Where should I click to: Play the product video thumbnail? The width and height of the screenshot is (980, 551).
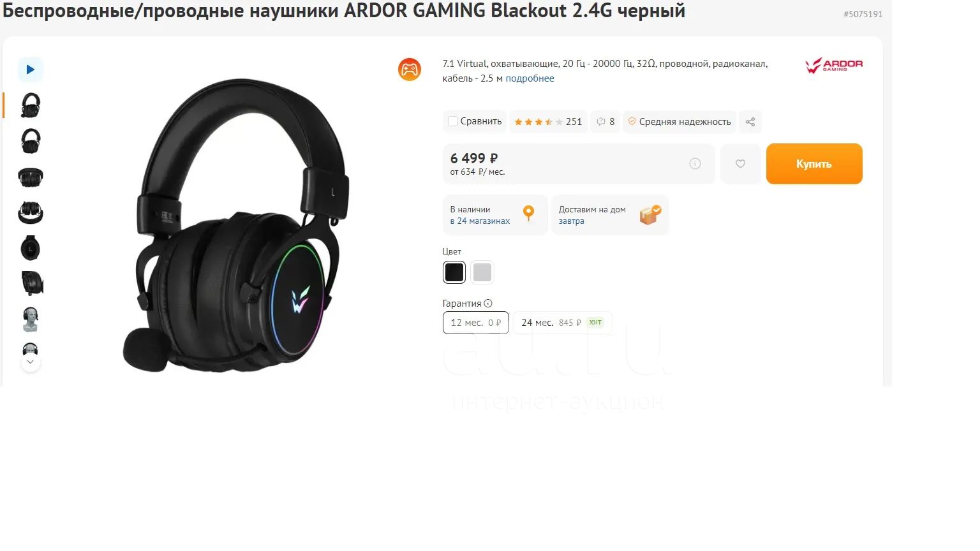[x=30, y=70]
